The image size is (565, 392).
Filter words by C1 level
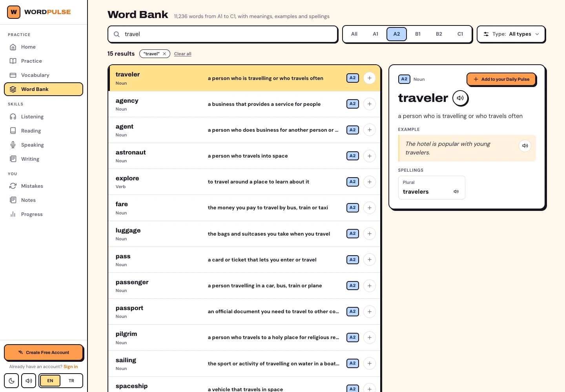pos(460,34)
